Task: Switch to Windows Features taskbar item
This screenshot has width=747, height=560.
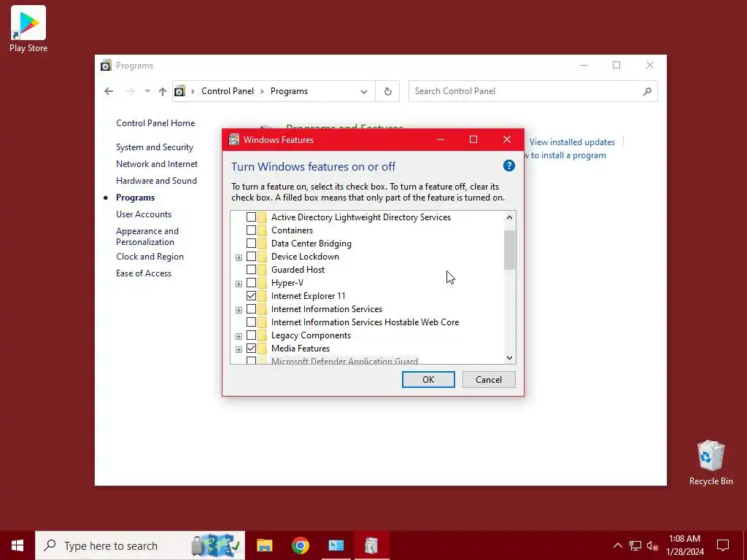Action: point(371,545)
